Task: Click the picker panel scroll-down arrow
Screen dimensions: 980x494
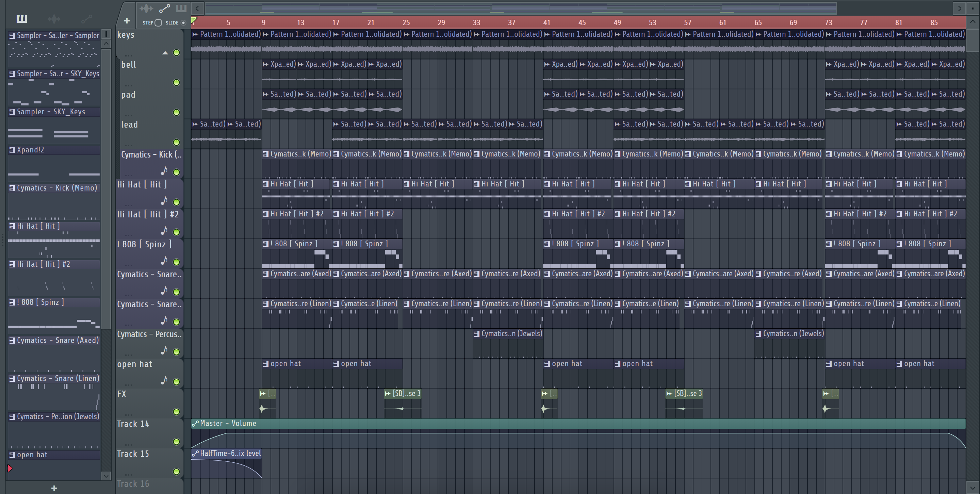Action: [106, 476]
